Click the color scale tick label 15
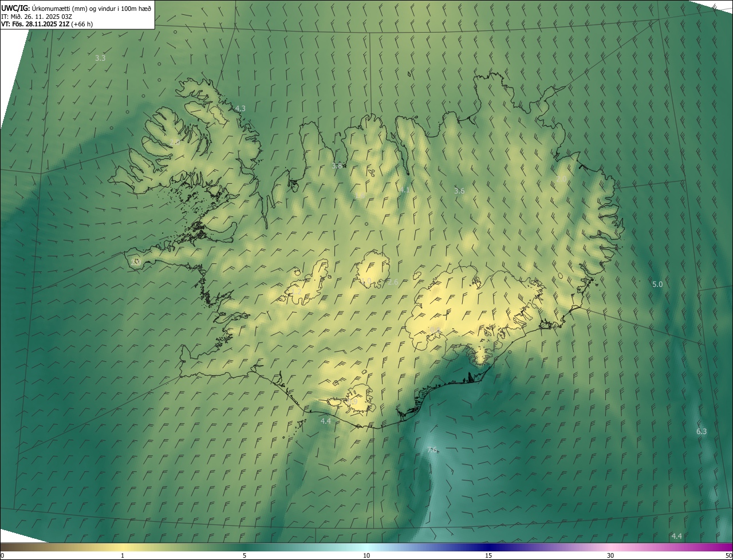The width and height of the screenshot is (733, 560). pos(488,555)
